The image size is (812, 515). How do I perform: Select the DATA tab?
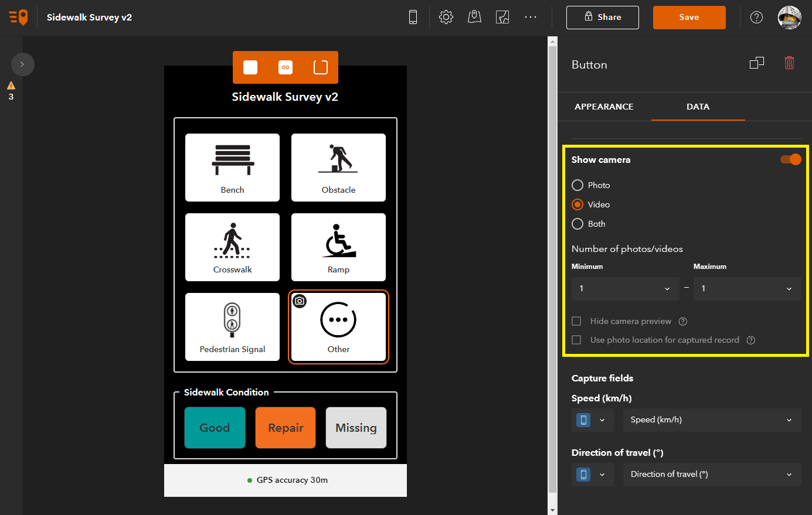click(x=698, y=106)
